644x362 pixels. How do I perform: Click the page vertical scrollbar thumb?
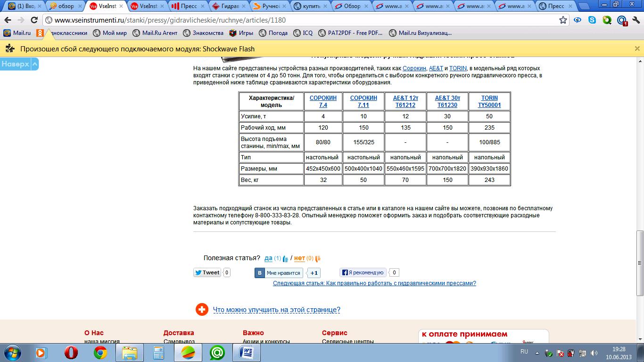point(640,263)
